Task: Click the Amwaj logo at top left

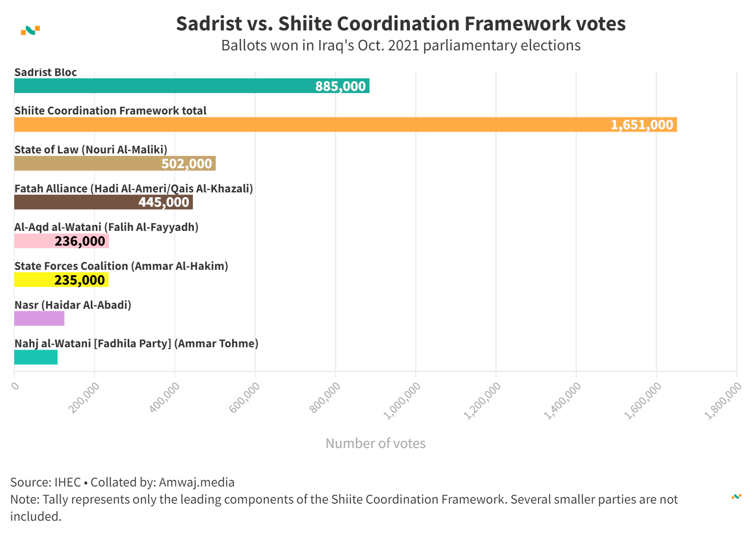Action: pos(30,30)
